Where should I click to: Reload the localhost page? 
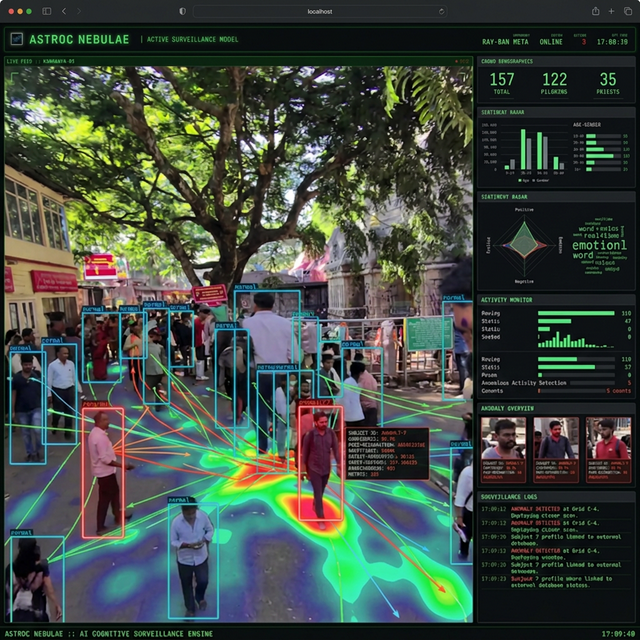click(x=441, y=11)
